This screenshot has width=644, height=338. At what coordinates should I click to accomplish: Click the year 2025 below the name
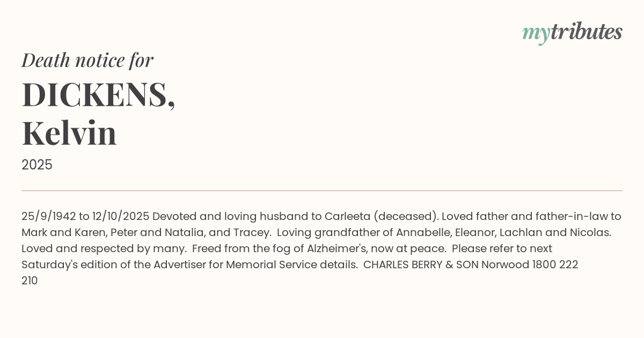[37, 165]
